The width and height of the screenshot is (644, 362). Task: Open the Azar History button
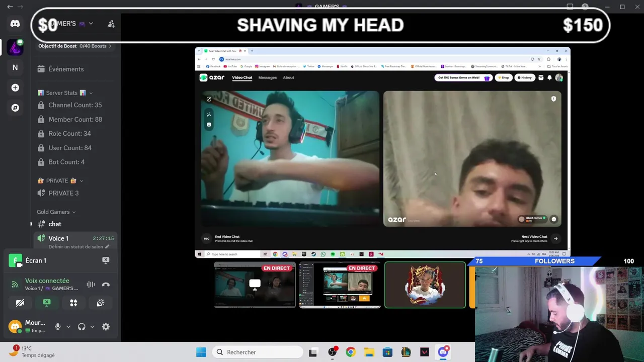525,77
